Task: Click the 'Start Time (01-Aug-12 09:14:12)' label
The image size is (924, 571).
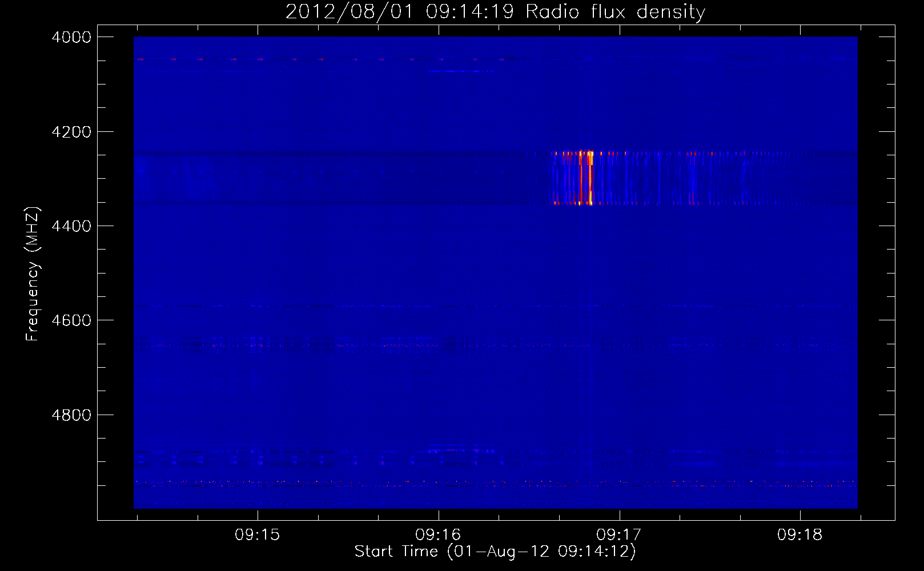Action: [x=495, y=552]
